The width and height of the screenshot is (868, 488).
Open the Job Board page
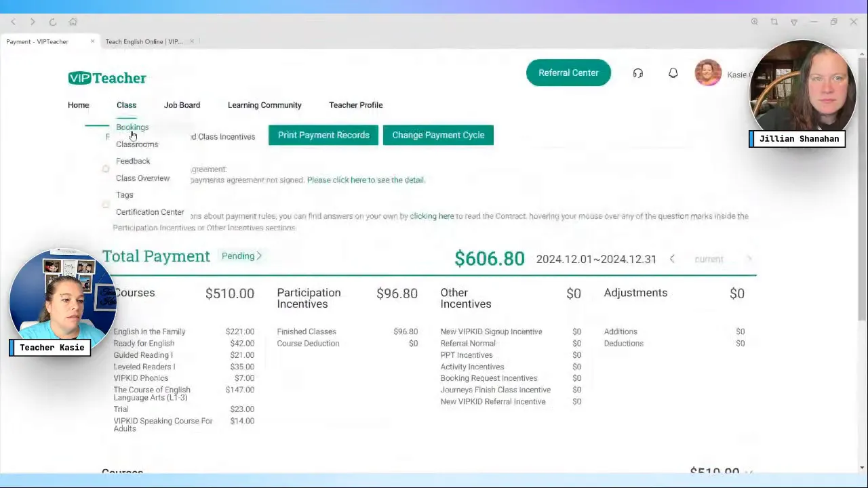point(182,105)
